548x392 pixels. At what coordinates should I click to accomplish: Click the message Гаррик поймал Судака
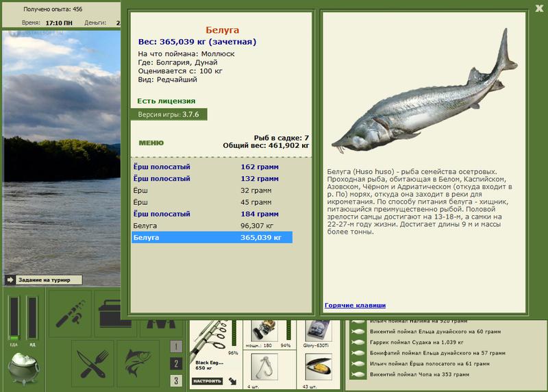[x=417, y=343]
